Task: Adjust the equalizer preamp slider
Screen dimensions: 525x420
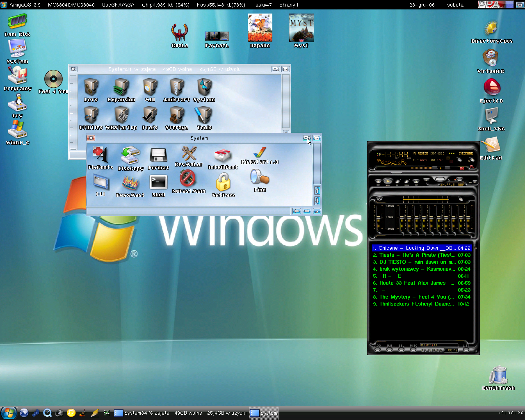Action: click(378, 218)
